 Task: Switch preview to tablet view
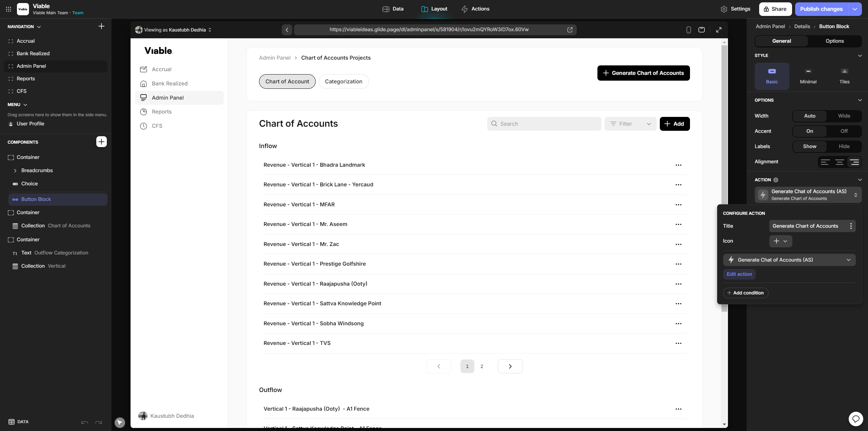click(702, 30)
